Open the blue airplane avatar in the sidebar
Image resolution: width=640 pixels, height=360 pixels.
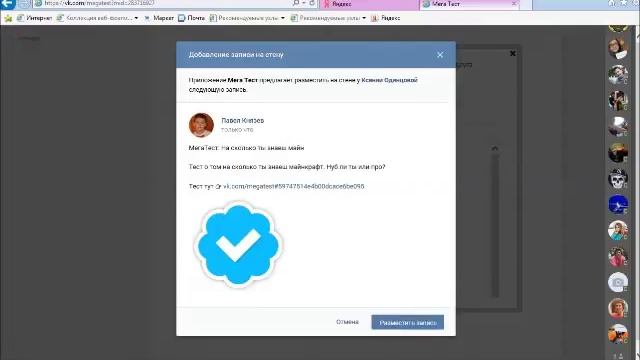point(618,204)
